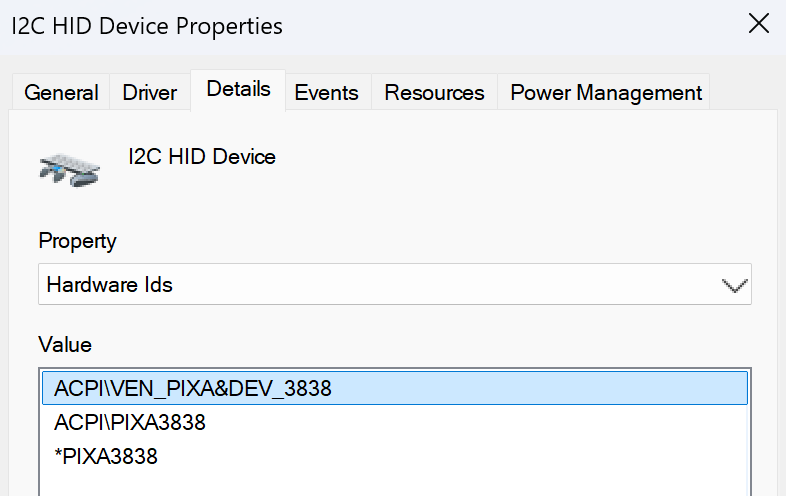Screen dimensions: 786x496
Task: Click the dialog title bar text
Action: point(147,26)
